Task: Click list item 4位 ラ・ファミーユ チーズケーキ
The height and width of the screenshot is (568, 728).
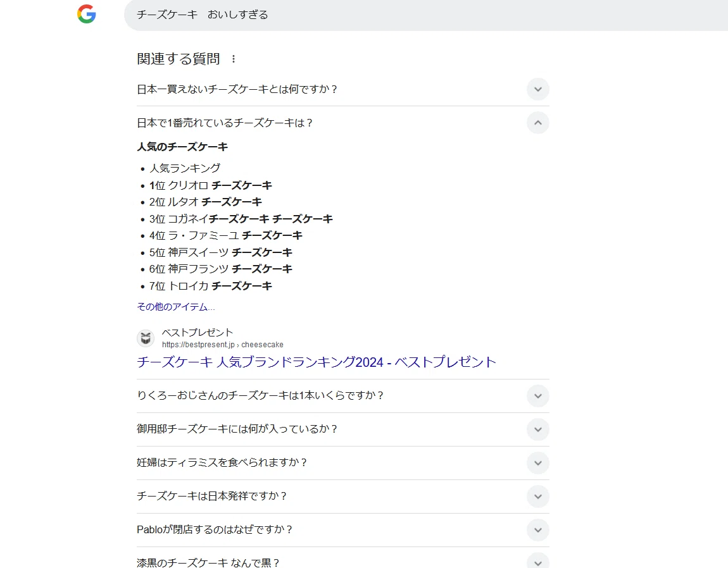Action: coord(225,235)
